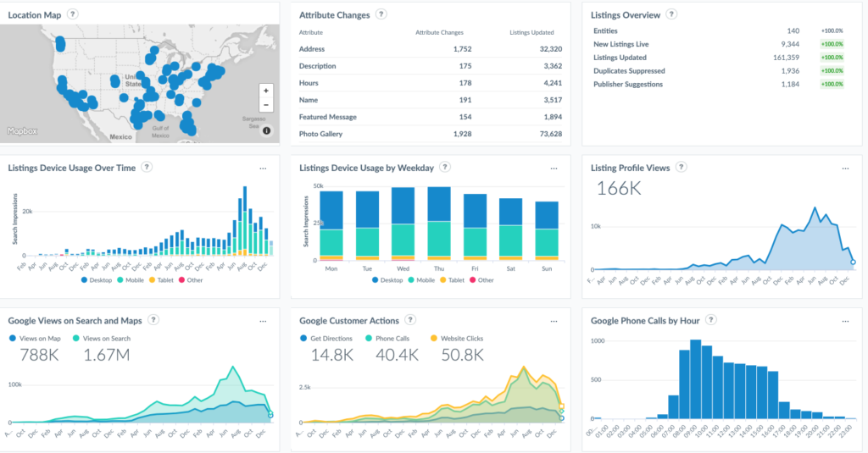This screenshot has width=868, height=453.
Task: Click the 788K Views on Map value
Action: [x=39, y=355]
